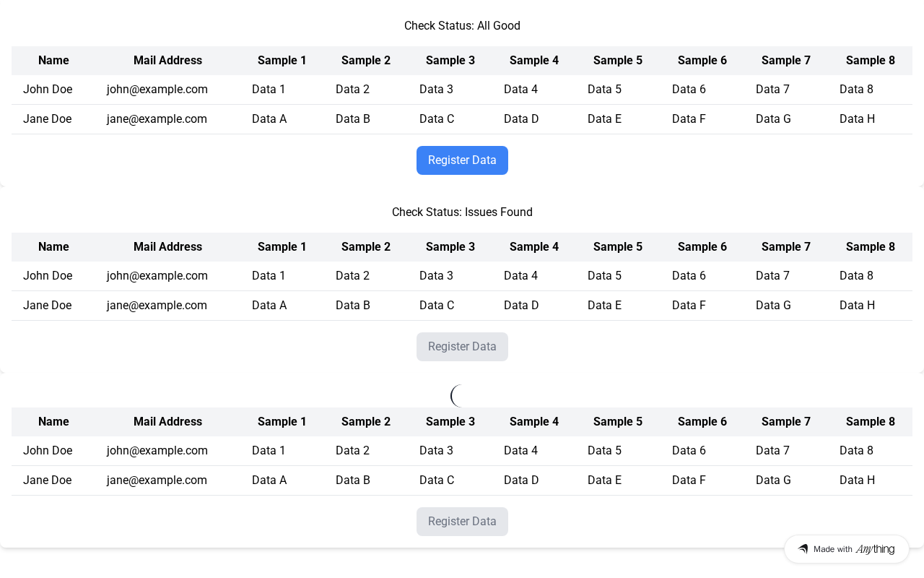Click Register Data under the loading spinner table
The image size is (924, 578).
click(462, 522)
